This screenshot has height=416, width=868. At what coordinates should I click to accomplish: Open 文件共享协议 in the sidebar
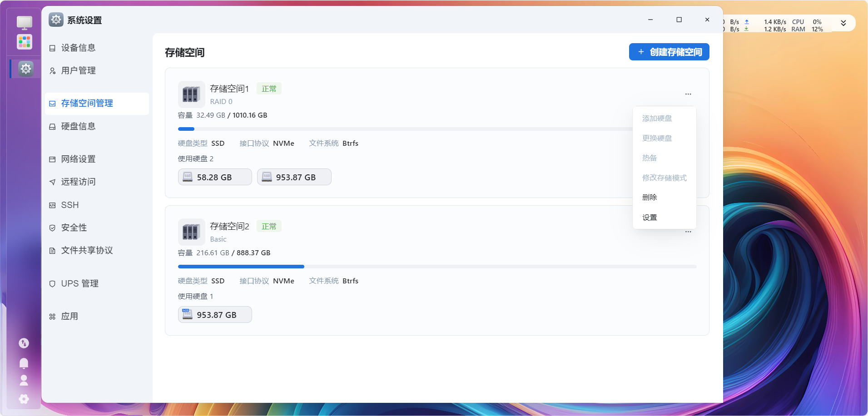[87, 250]
